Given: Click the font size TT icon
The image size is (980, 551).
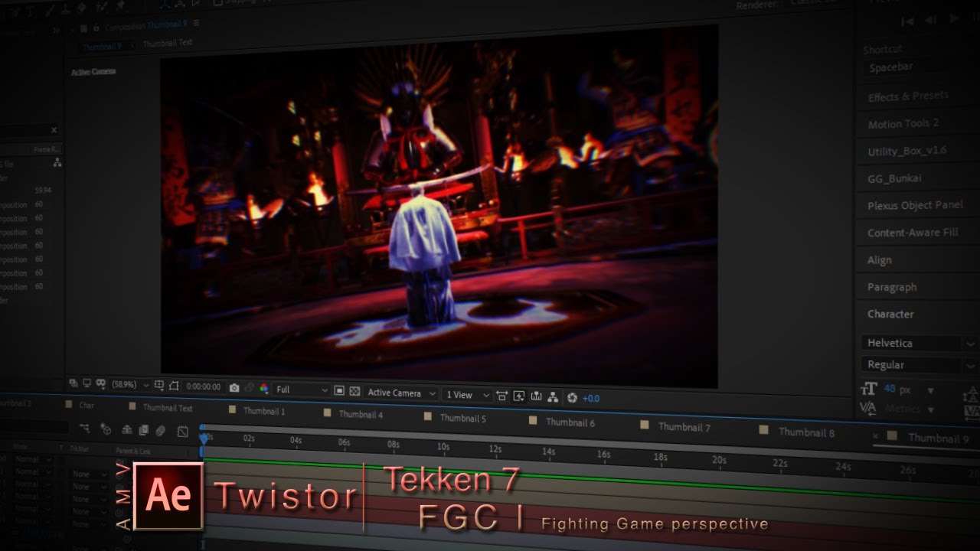Looking at the screenshot, I should pos(868,389).
